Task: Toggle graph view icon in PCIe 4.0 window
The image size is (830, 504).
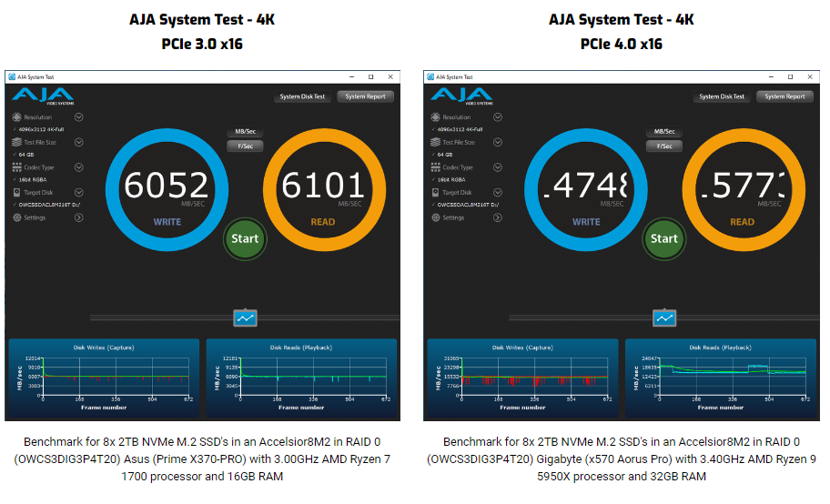Action: click(664, 318)
